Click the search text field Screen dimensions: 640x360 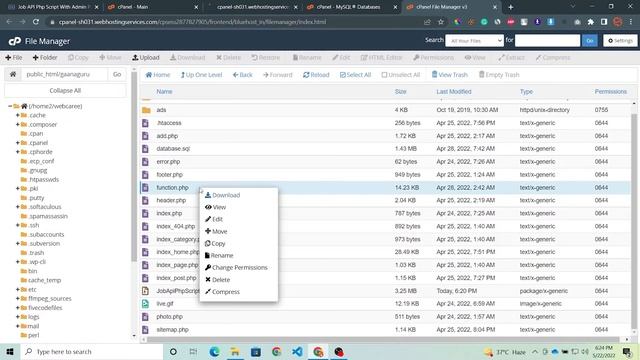tap(547, 41)
